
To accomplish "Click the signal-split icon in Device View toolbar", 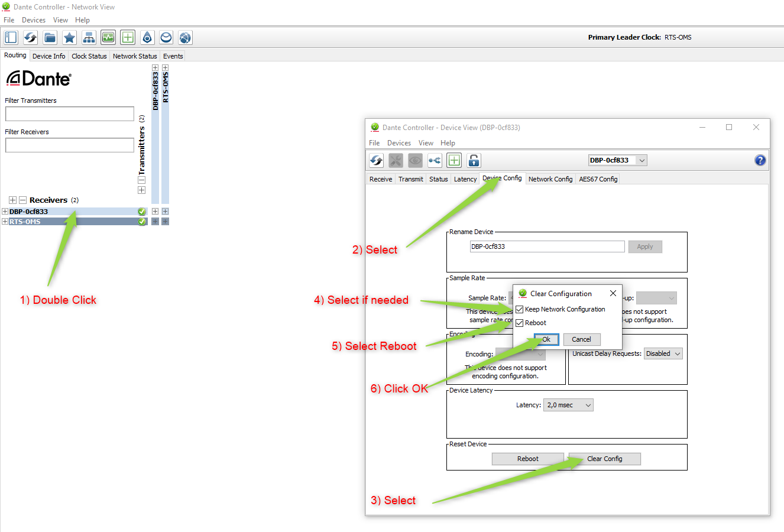I will 435,160.
